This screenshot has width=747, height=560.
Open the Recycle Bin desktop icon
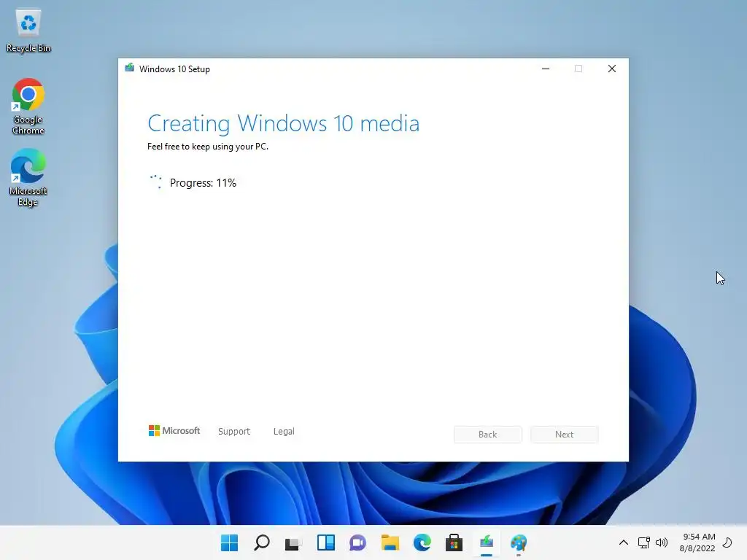pos(28,31)
